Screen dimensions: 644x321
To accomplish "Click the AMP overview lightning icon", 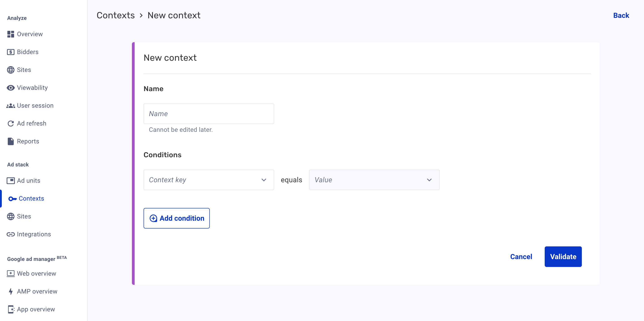I will [x=11, y=292].
